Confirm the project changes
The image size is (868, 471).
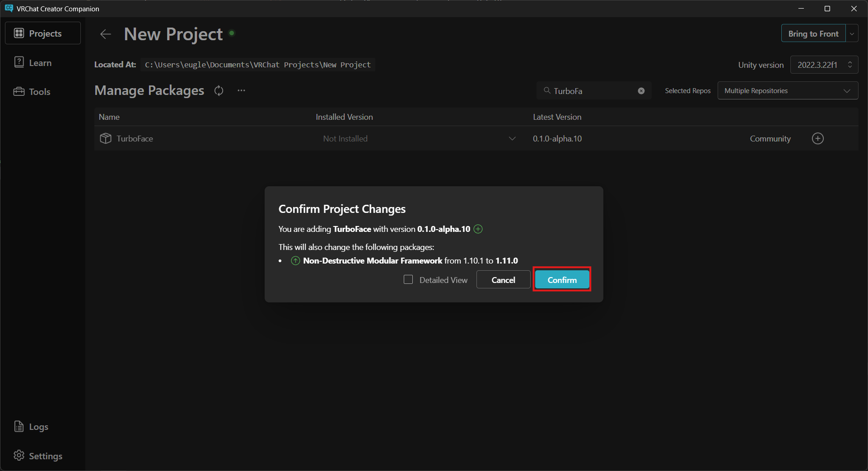point(562,280)
